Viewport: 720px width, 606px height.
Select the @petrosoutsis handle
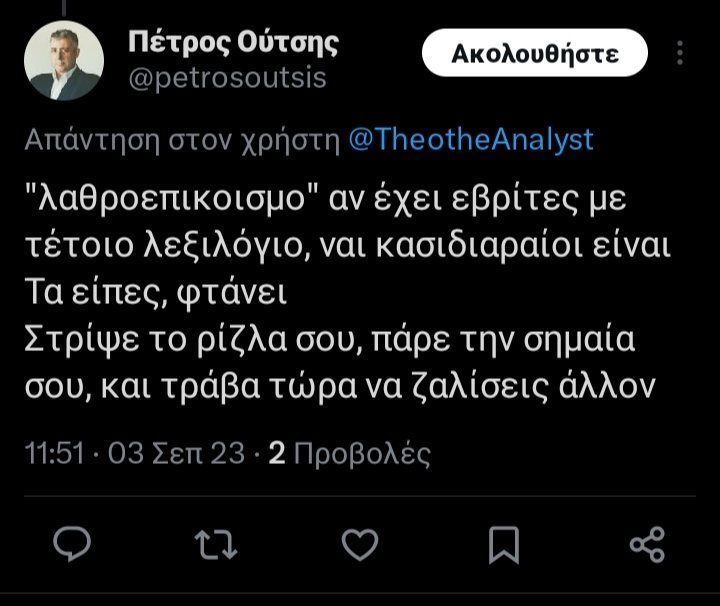point(228,78)
